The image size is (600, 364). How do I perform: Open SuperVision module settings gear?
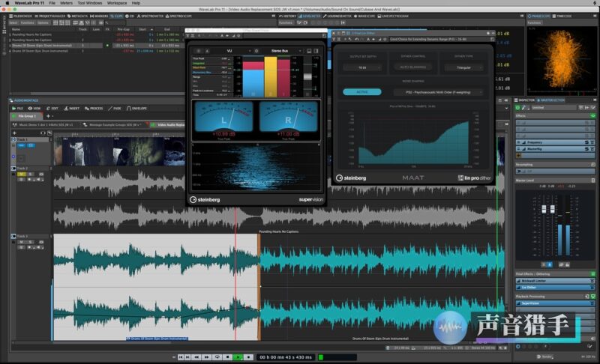(x=256, y=51)
